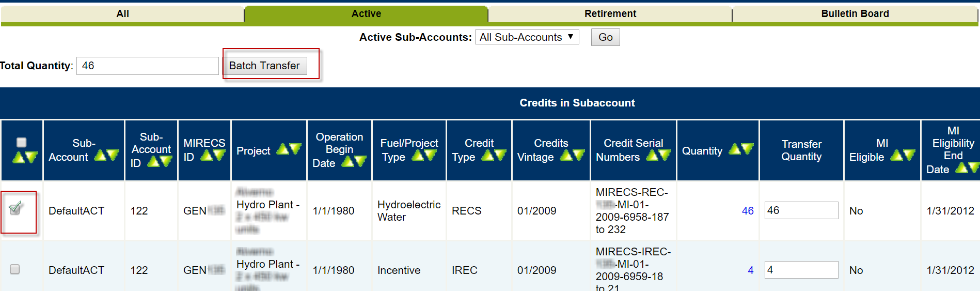The image size is (980, 291).
Task: Sort Project column descending
Action: pyautogui.click(x=295, y=149)
